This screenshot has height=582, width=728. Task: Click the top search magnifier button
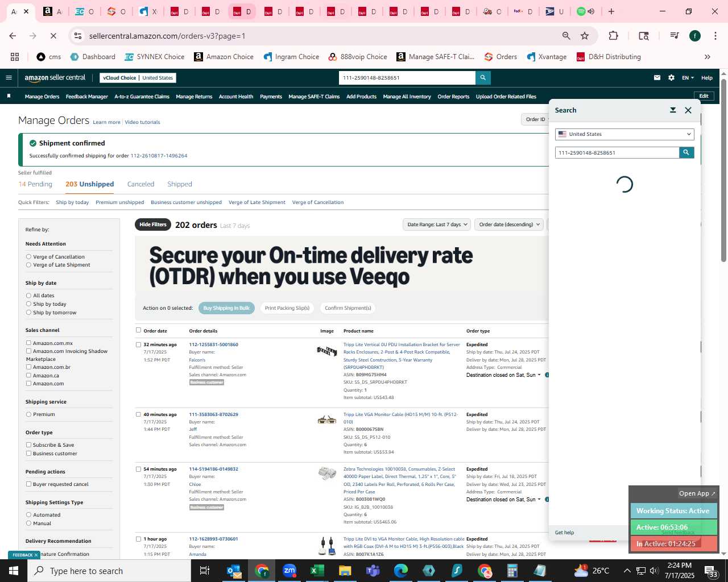point(483,78)
